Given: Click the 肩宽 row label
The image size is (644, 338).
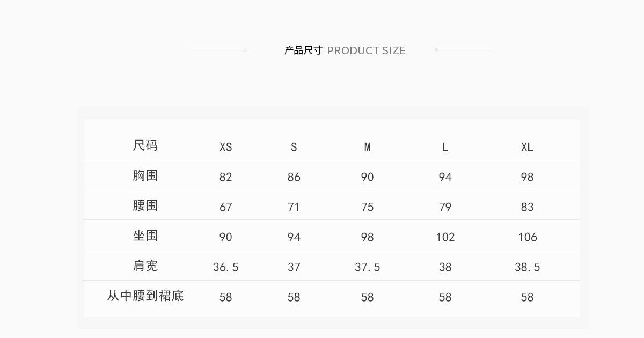Looking at the screenshot, I should click(x=145, y=266).
